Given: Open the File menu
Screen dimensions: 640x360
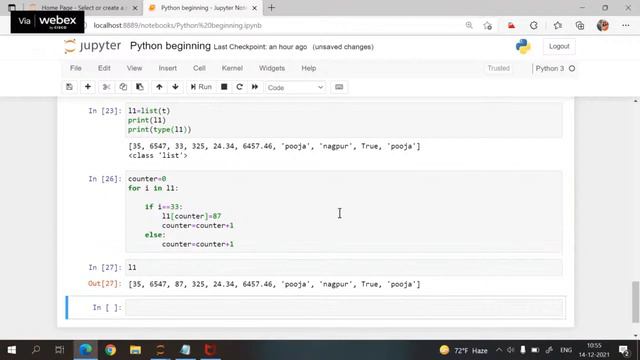Looking at the screenshot, I should (x=76, y=68).
